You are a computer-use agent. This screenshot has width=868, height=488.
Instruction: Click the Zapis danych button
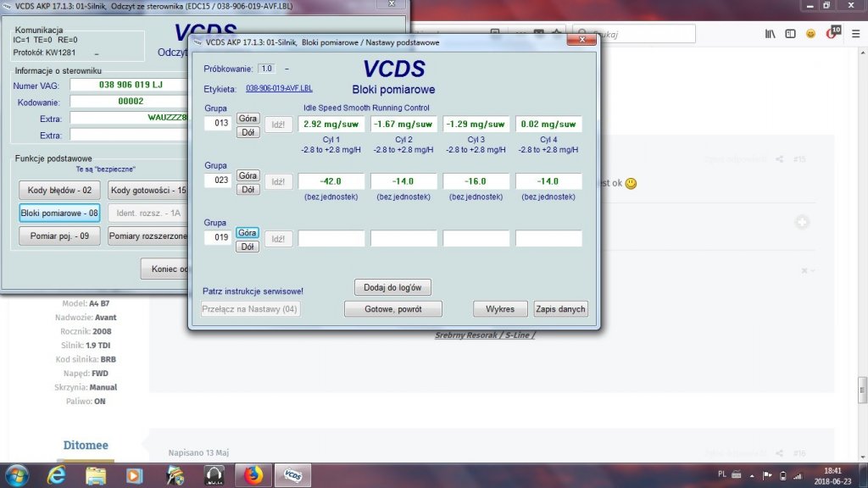coord(560,308)
